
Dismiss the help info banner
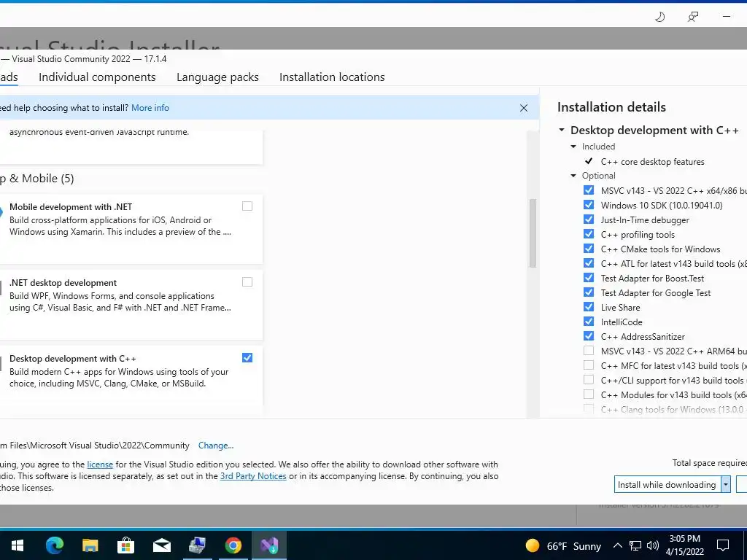(524, 108)
